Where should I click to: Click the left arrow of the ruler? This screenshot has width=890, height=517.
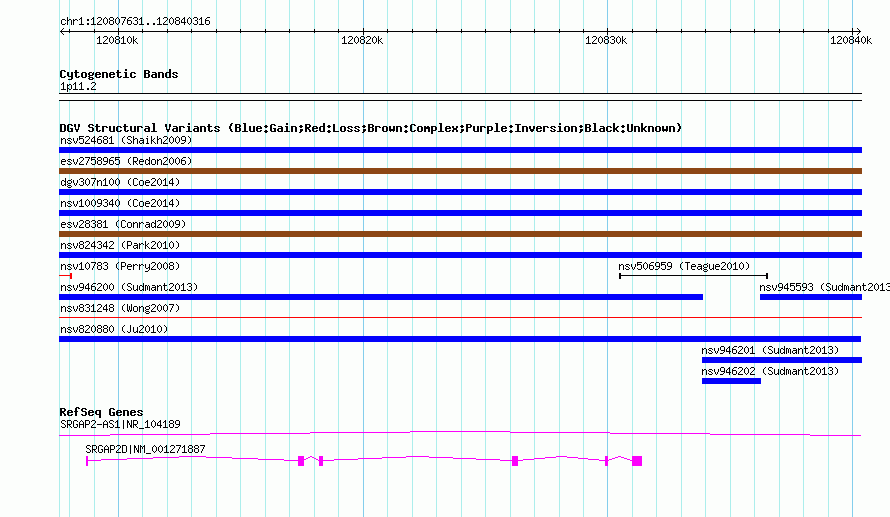click(x=63, y=31)
